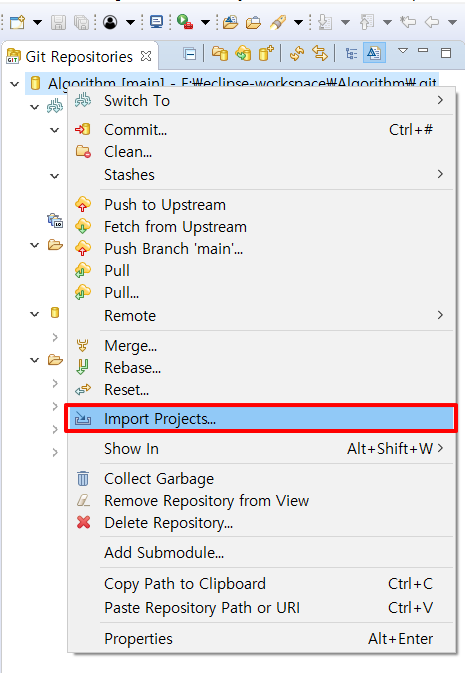Open the Next Annotation dropdown arrow
The width and height of the screenshot is (465, 673).
pyautogui.click(x=345, y=22)
